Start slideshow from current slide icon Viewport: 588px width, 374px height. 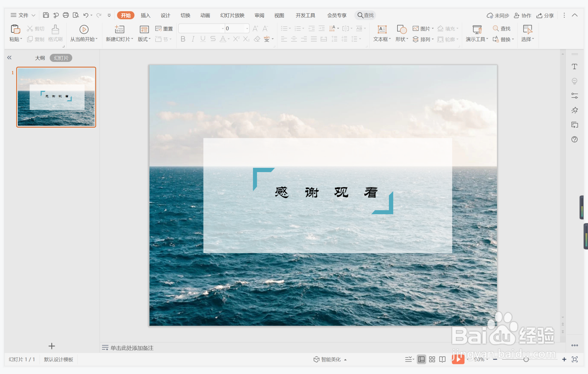point(84,29)
